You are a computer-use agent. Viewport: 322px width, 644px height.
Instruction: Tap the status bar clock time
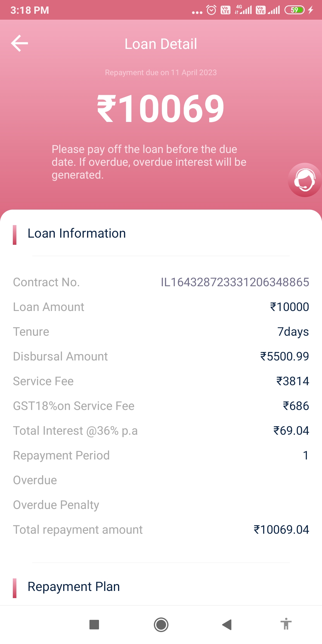click(x=30, y=10)
